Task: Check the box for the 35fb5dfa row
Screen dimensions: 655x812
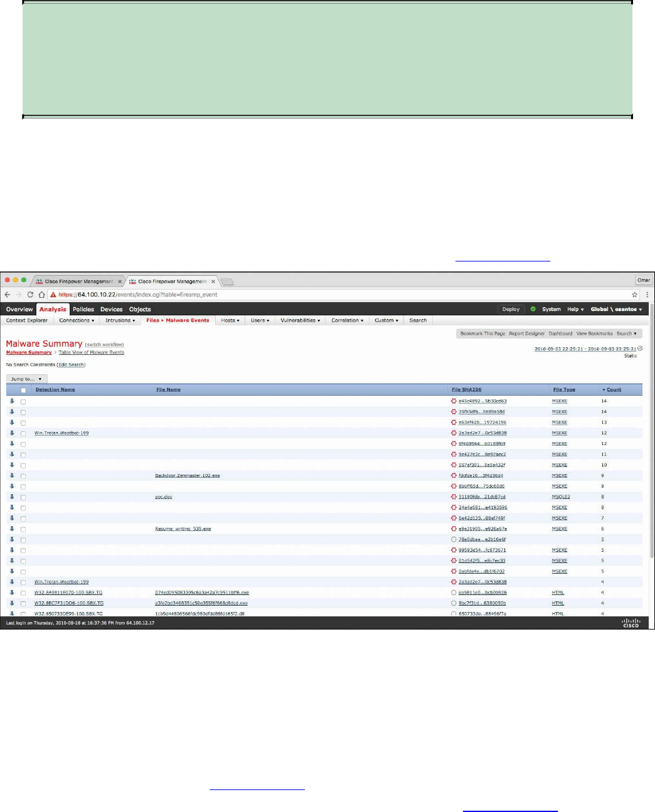Action: tap(23, 412)
